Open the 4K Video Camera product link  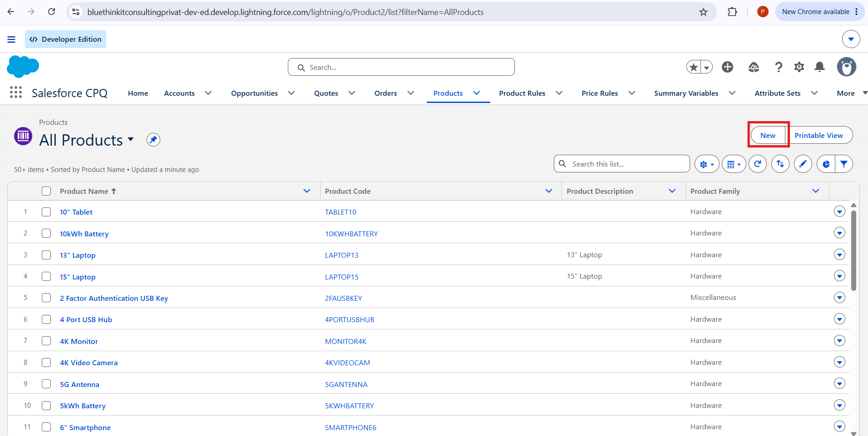89,363
